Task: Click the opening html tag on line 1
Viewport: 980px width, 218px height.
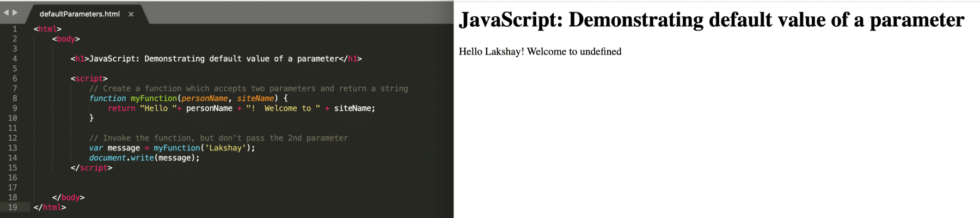Action: point(47,29)
